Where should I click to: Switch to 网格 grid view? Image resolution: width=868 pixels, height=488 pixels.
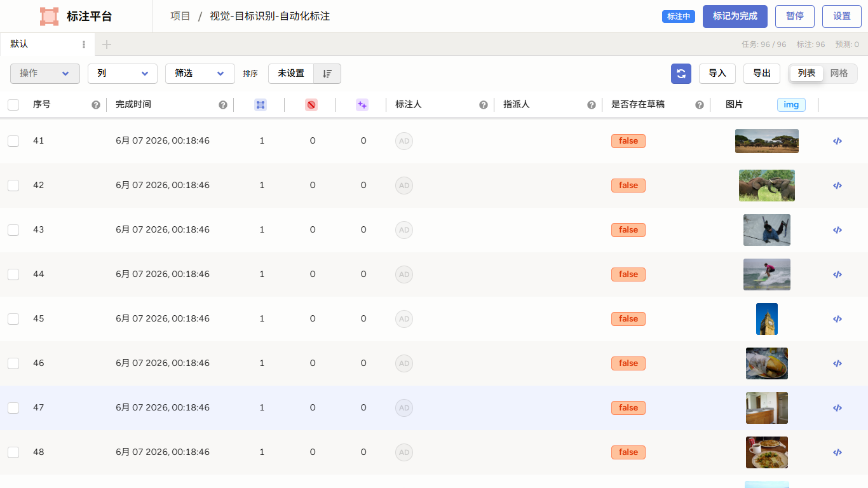pyautogui.click(x=839, y=74)
